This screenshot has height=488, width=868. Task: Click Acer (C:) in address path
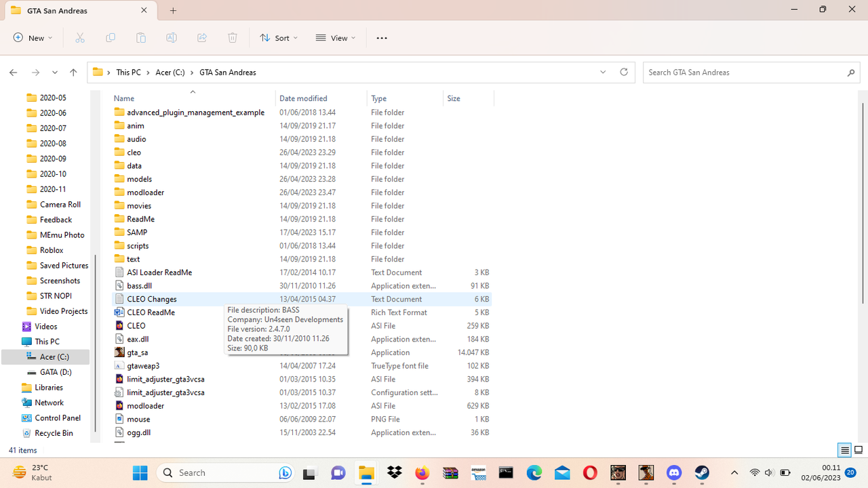coord(170,73)
